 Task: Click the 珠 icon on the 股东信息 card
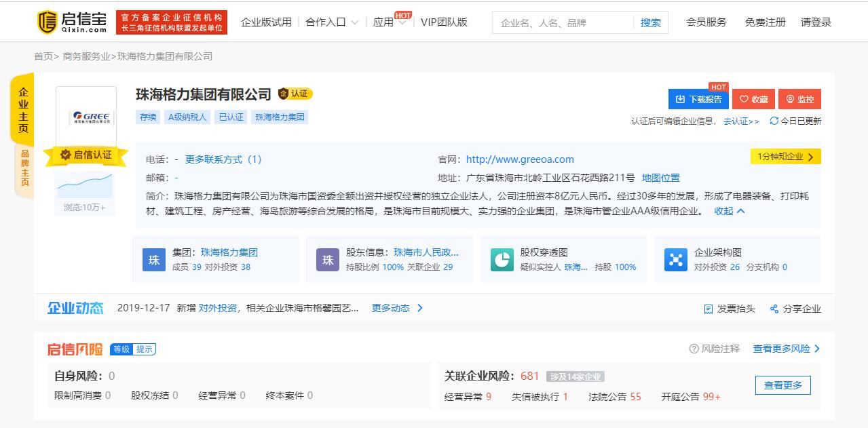[328, 260]
